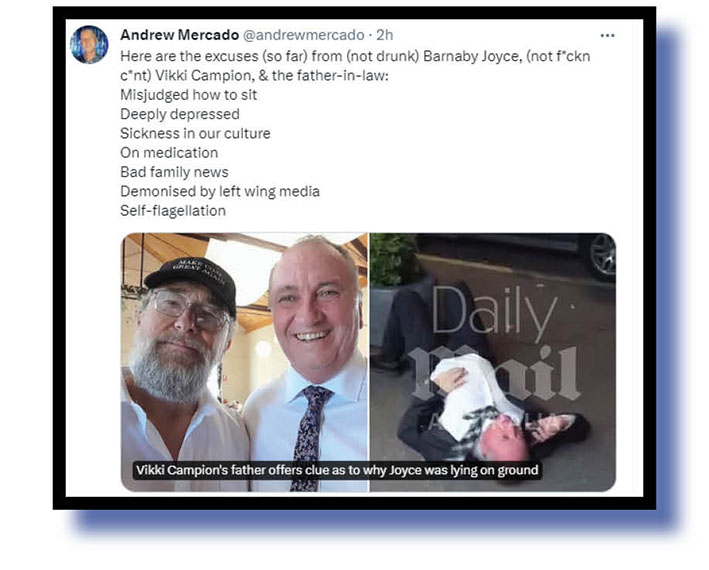709x570 pixels.
Task: Open the right photo of man on ground
Action: pos(493,362)
